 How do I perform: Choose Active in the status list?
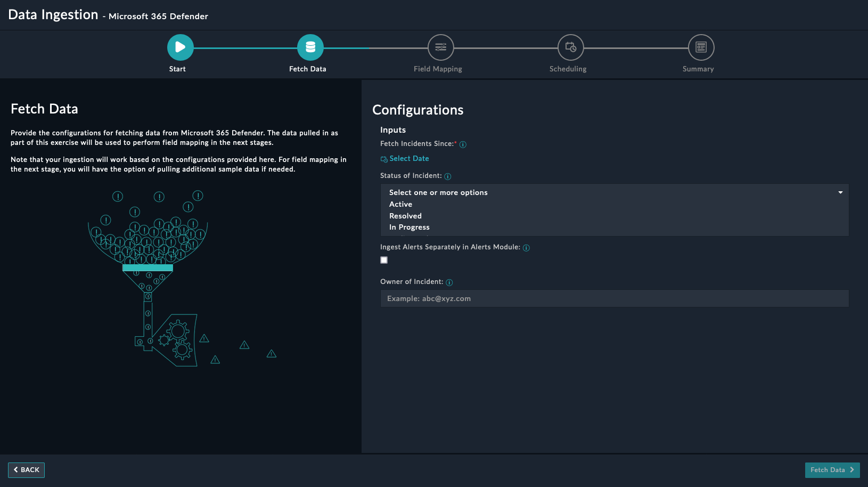pos(400,205)
